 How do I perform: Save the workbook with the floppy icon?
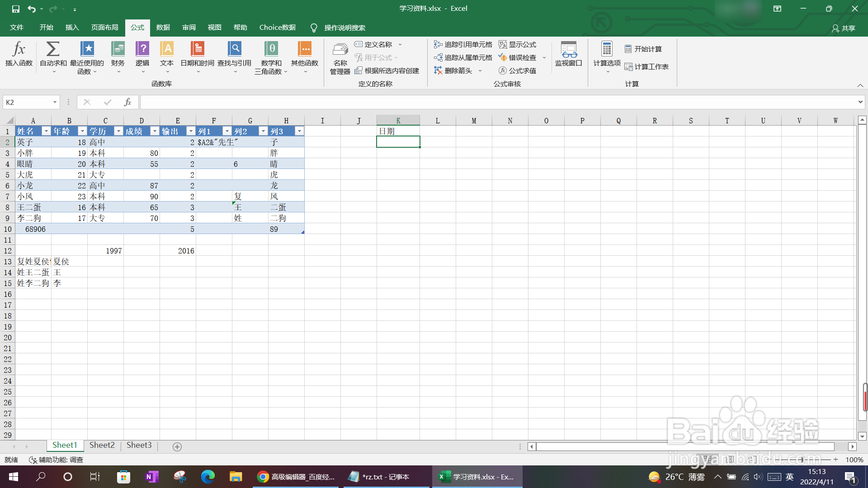tap(16, 9)
